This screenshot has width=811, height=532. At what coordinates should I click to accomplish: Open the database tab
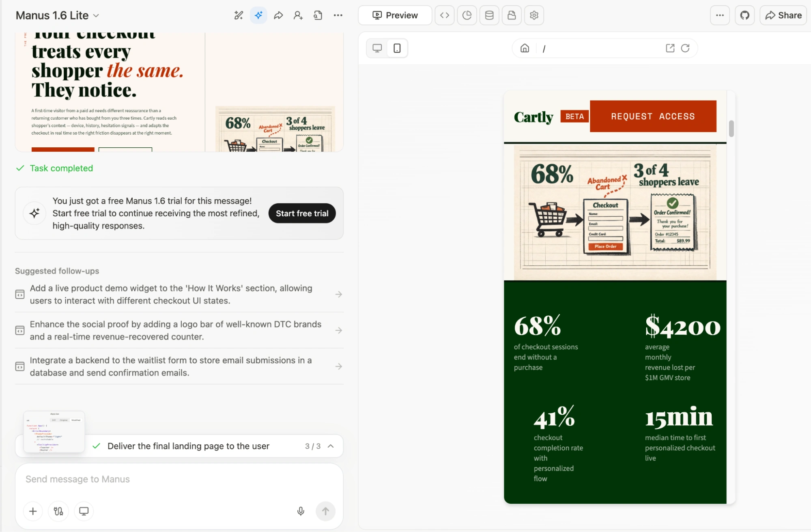click(489, 15)
